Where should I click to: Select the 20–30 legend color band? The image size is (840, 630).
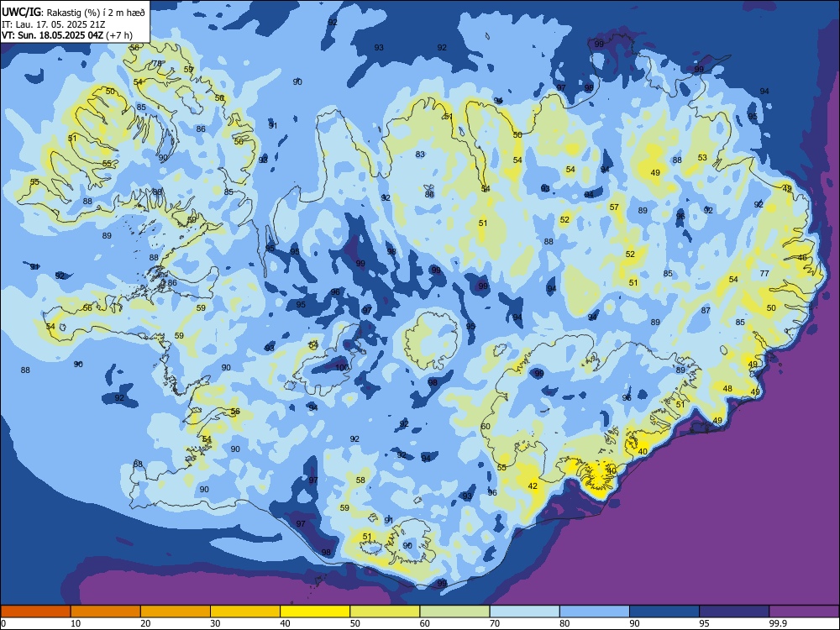pos(176,612)
